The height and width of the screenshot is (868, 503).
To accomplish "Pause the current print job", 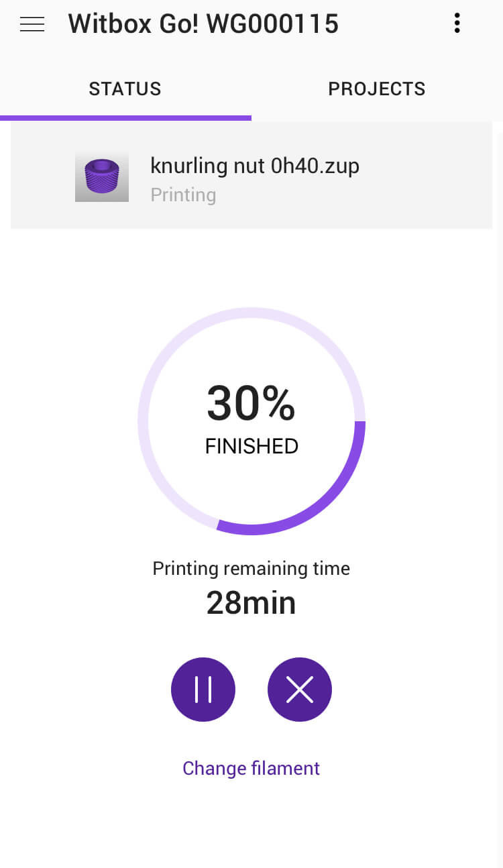I will pyautogui.click(x=203, y=690).
